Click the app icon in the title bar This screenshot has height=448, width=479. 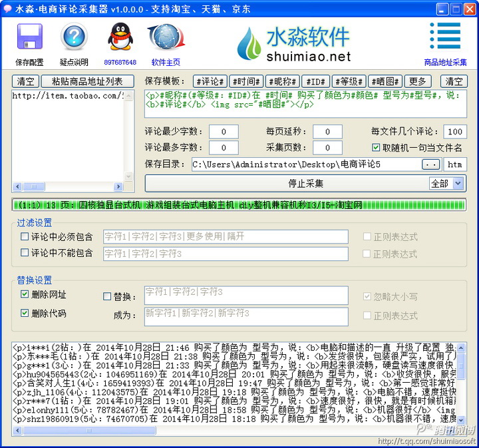7,9
